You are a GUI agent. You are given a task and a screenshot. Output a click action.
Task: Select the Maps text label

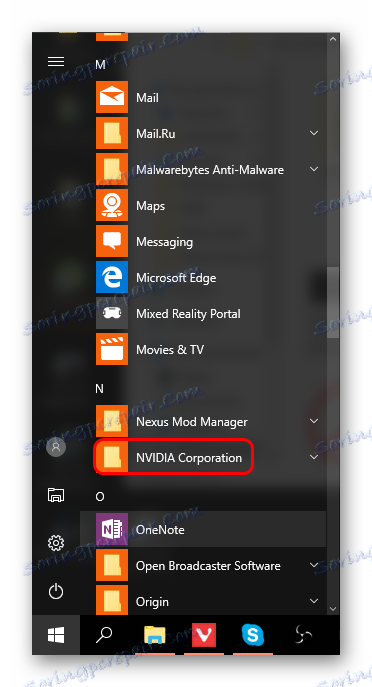(150, 206)
